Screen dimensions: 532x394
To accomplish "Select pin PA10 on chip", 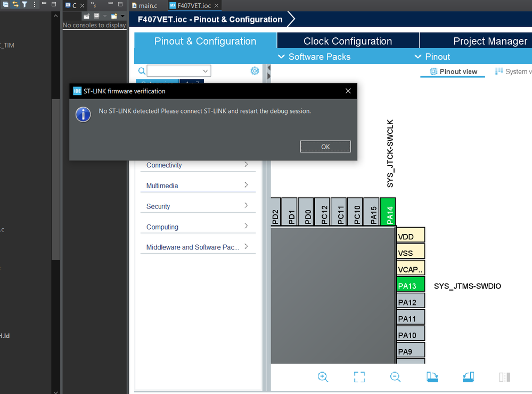I will click(x=411, y=334).
